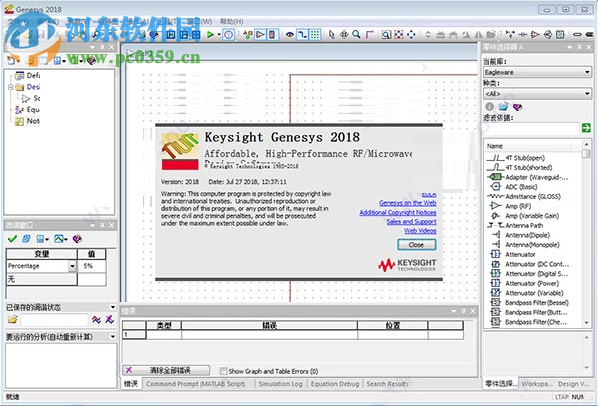
Task: Open the 'Web Videos' link
Action: pyautogui.click(x=420, y=231)
